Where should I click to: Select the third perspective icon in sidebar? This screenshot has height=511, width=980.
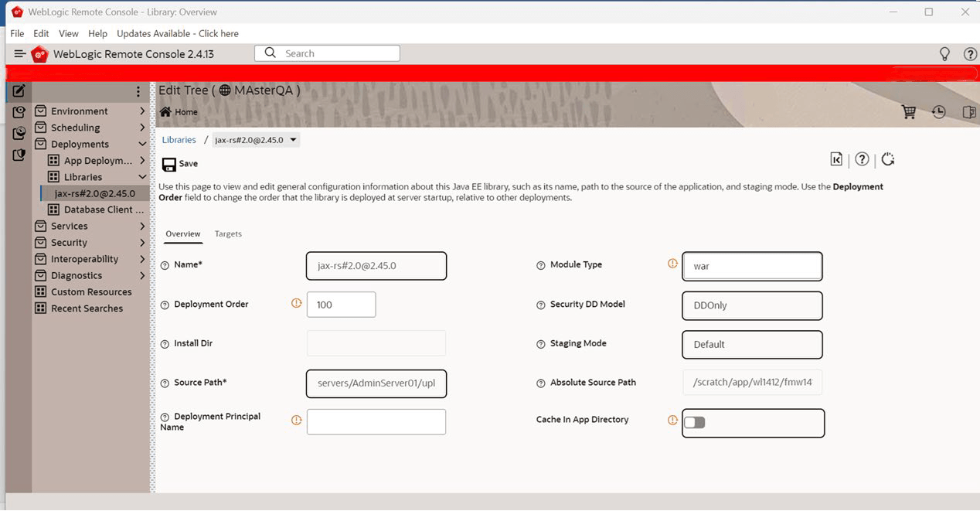[x=19, y=134]
